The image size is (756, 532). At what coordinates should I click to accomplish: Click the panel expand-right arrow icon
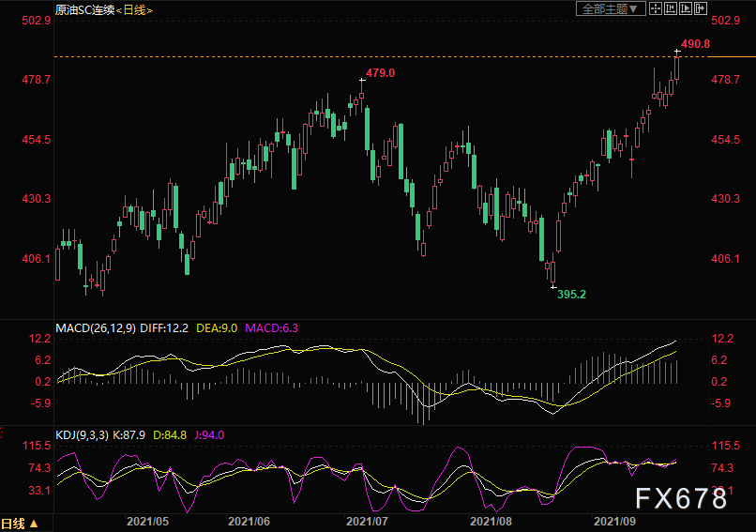point(701,8)
